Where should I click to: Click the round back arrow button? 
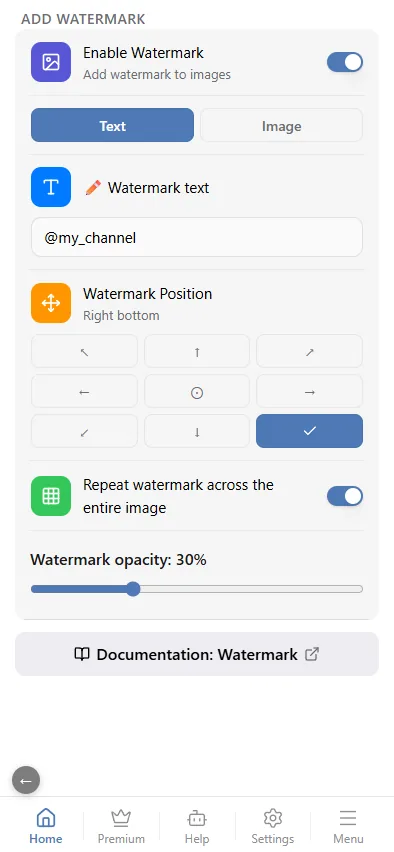click(26, 781)
